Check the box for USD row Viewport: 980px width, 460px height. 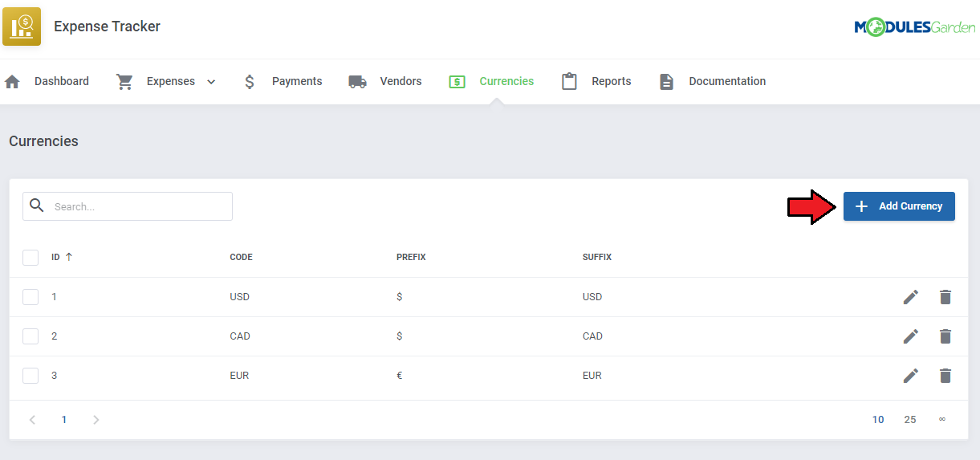click(x=30, y=297)
